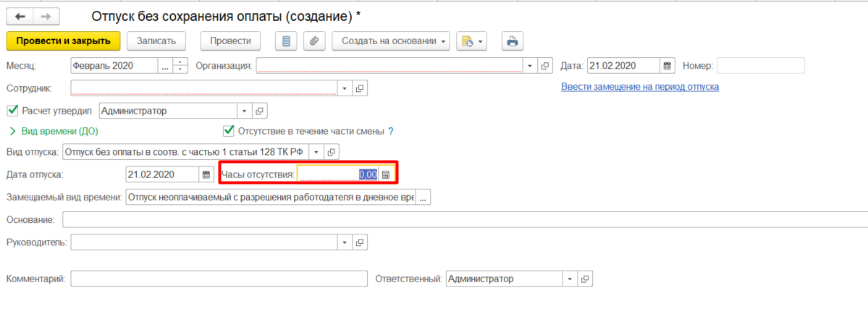Choose month with ellipsis button near Февраль 2020
The image size is (868, 309).
(x=166, y=66)
